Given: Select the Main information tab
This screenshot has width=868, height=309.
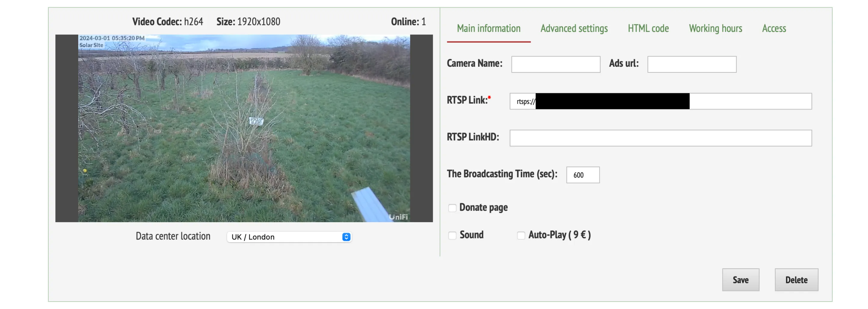Looking at the screenshot, I should tap(488, 29).
